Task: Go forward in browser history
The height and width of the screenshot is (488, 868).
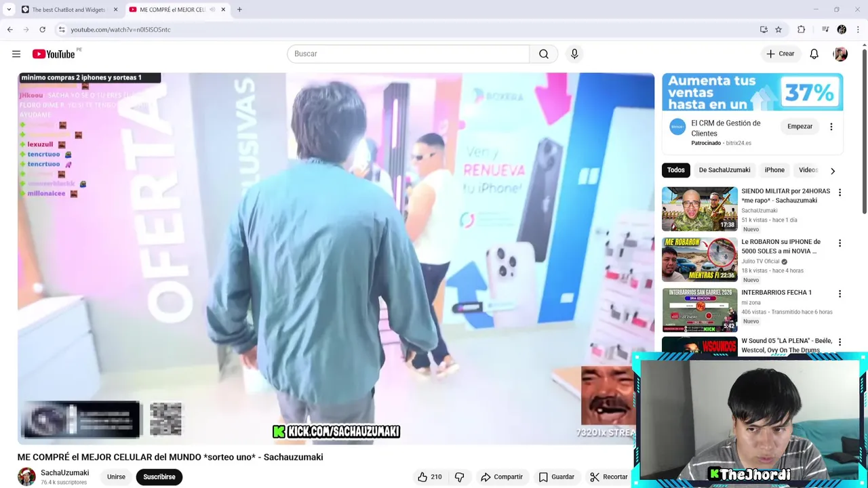Action: tap(26, 29)
